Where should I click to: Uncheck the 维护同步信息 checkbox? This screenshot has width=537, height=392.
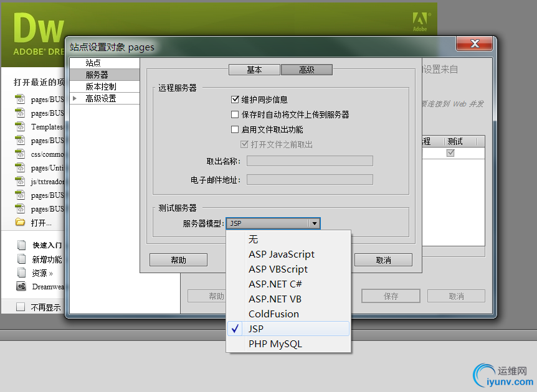[x=235, y=100]
